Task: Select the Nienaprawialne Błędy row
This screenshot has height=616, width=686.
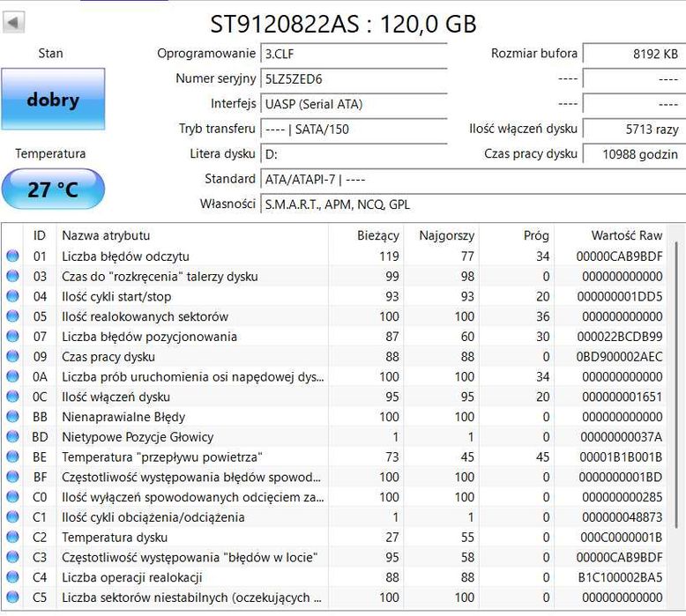Action: click(334, 417)
